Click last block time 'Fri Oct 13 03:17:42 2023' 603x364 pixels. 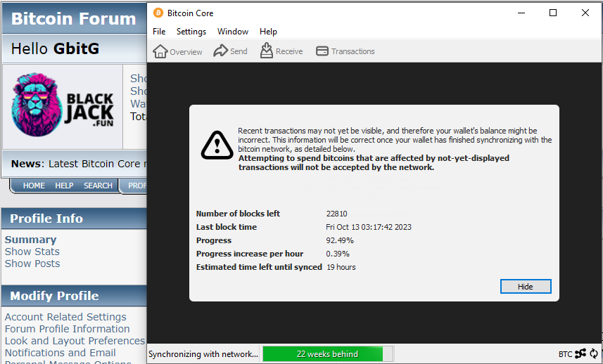click(369, 227)
